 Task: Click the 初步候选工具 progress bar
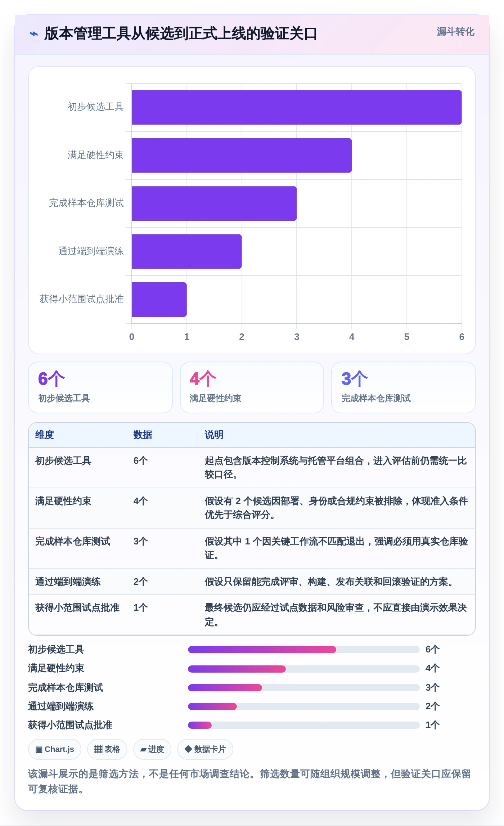[304, 650]
